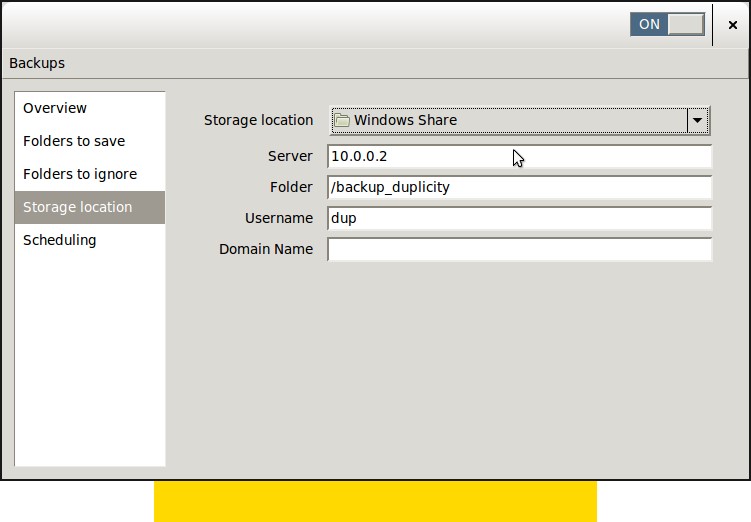
Task: Click the Server label text
Action: click(290, 157)
